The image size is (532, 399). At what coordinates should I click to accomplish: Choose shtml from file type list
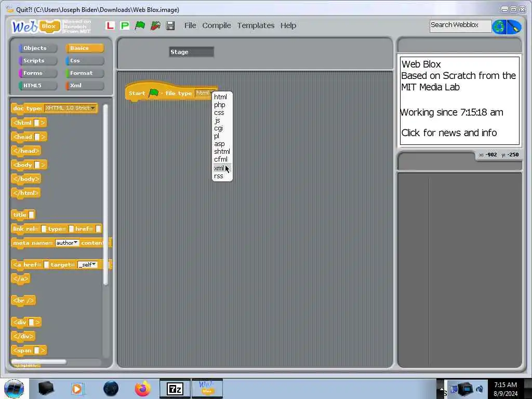(x=222, y=152)
